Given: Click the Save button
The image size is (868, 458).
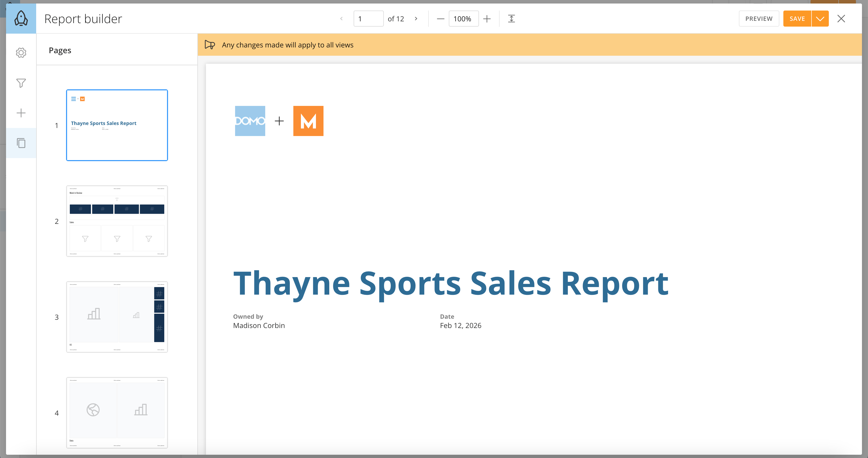Looking at the screenshot, I should point(797,19).
